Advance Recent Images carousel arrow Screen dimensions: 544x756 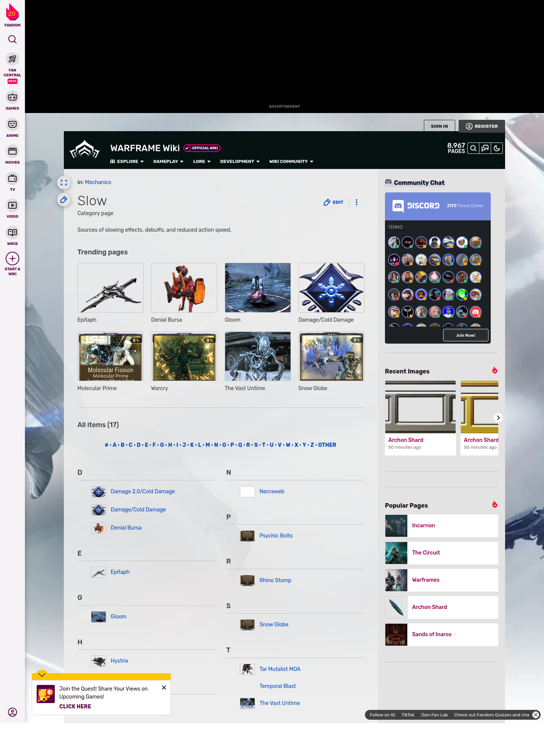[498, 418]
